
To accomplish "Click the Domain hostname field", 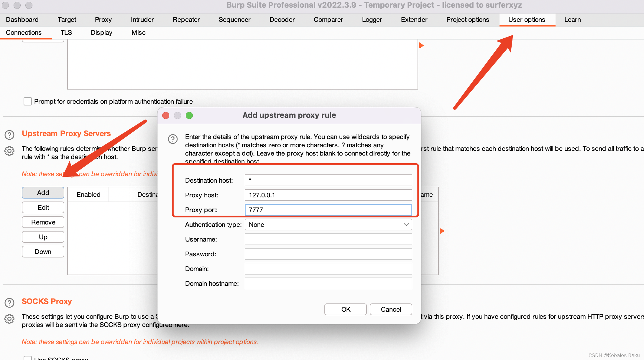I will pyautogui.click(x=328, y=283).
